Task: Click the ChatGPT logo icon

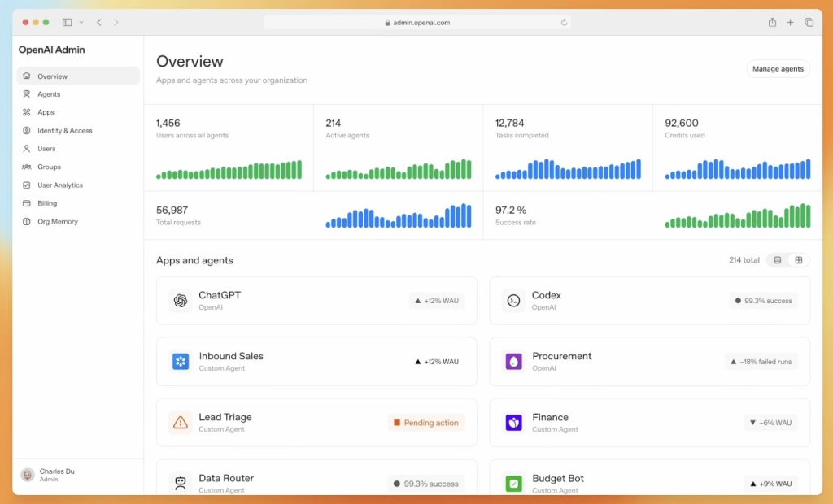Action: click(x=181, y=301)
